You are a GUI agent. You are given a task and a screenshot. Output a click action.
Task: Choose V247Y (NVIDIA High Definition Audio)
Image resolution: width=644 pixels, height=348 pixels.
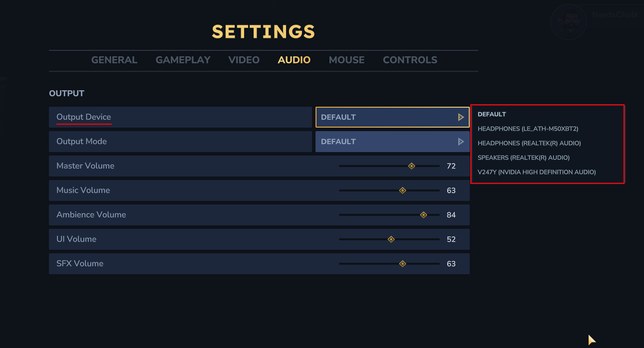pos(537,172)
